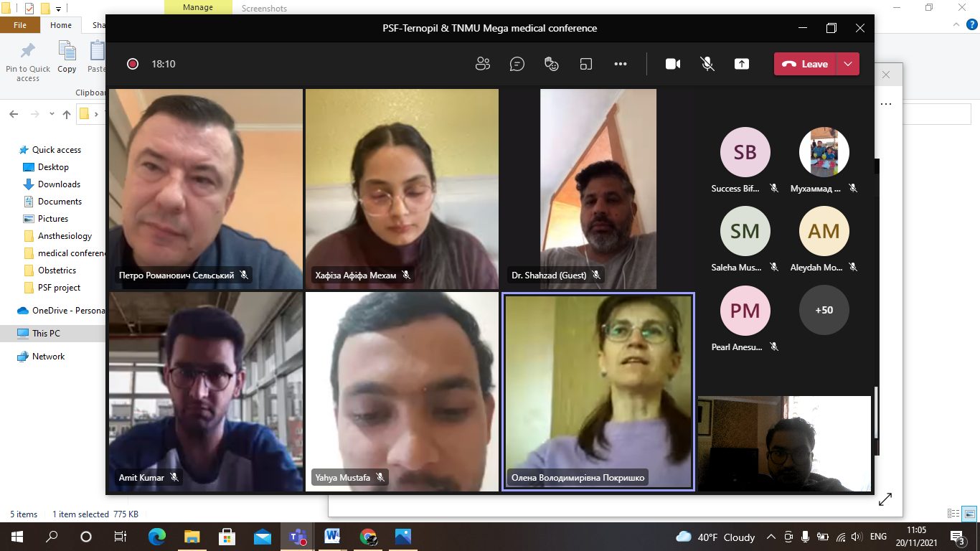Show the +50 additional participants
980x551 pixels.
click(x=824, y=310)
